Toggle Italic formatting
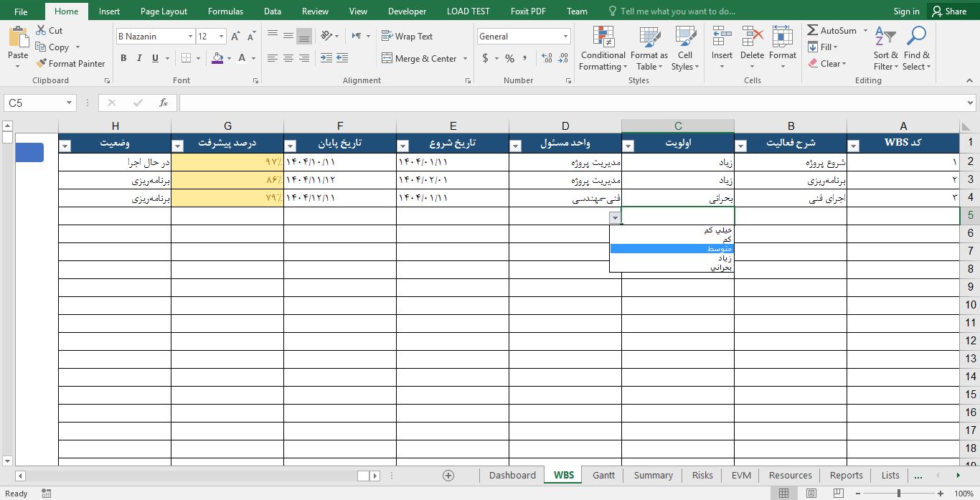 coord(139,59)
